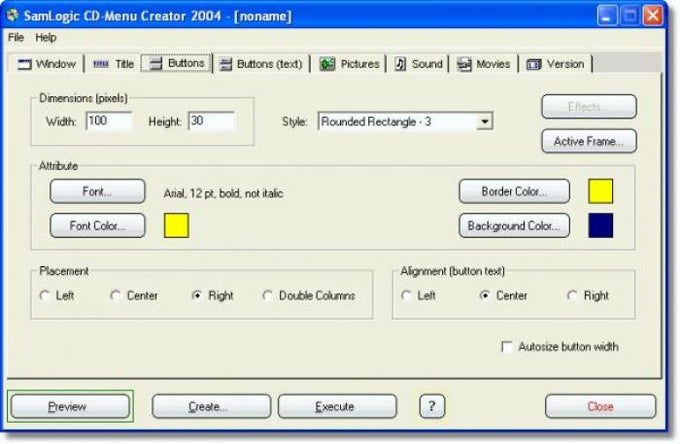Screen dimensions: 680x444
Task: Click the Background Color... button
Action: (514, 225)
